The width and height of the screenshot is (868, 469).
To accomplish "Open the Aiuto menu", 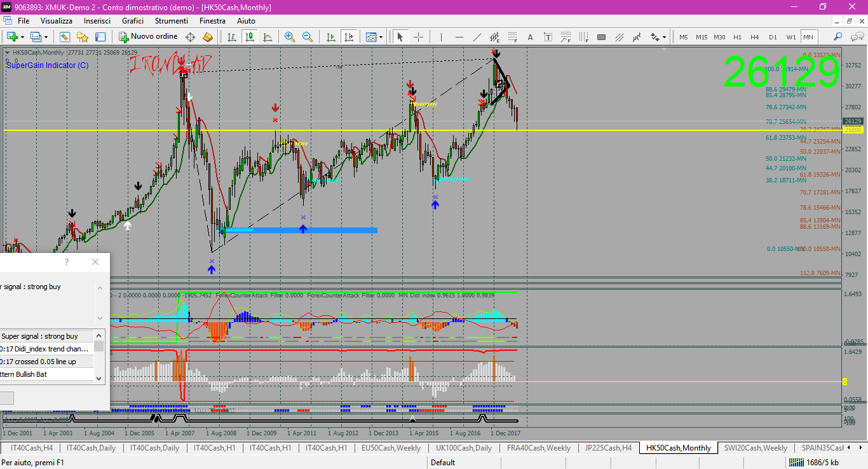I will tap(246, 21).
